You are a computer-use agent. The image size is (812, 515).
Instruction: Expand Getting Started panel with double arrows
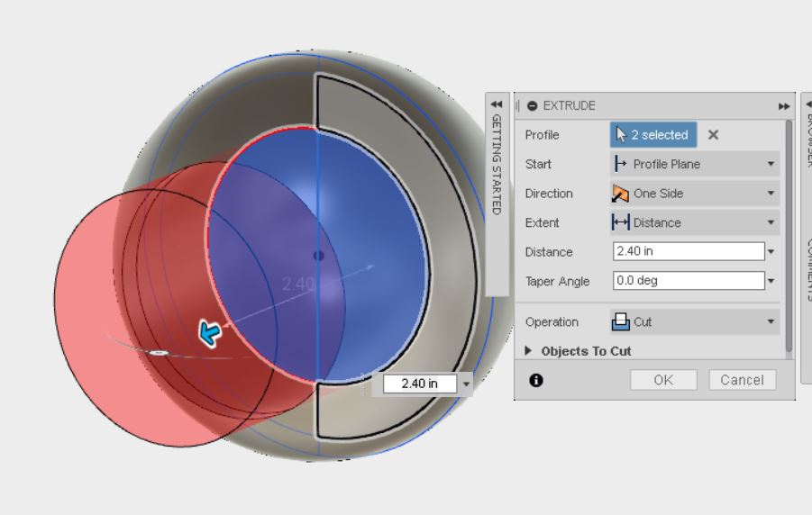(x=496, y=104)
